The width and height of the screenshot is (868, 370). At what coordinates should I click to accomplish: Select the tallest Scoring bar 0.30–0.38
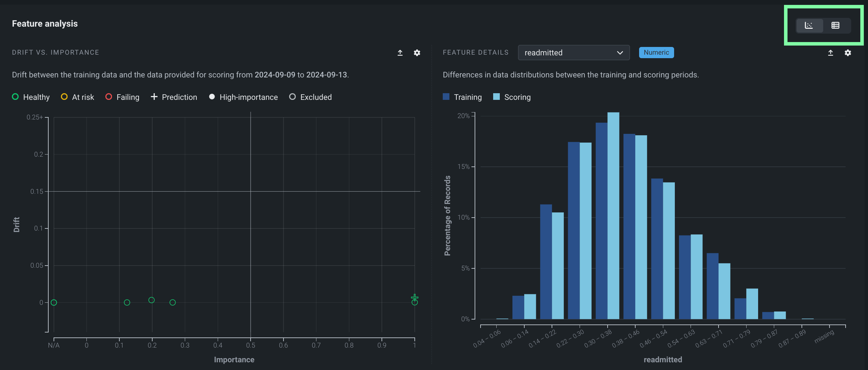[613, 215]
